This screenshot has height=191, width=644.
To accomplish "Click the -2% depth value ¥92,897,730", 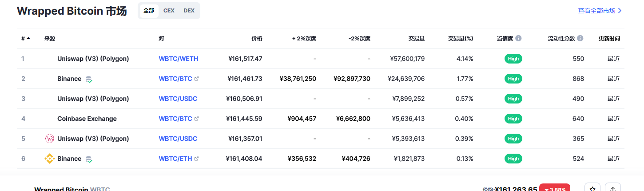I will pyautogui.click(x=352, y=79).
